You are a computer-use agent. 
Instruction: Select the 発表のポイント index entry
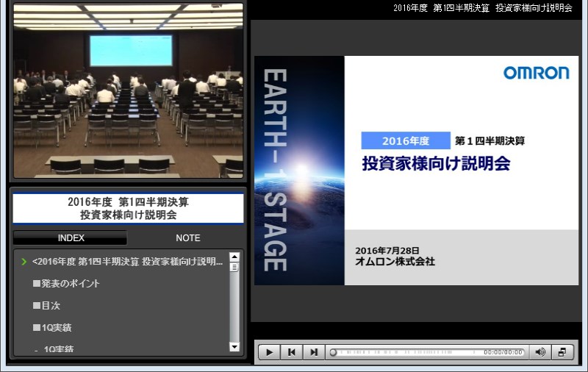click(x=66, y=284)
